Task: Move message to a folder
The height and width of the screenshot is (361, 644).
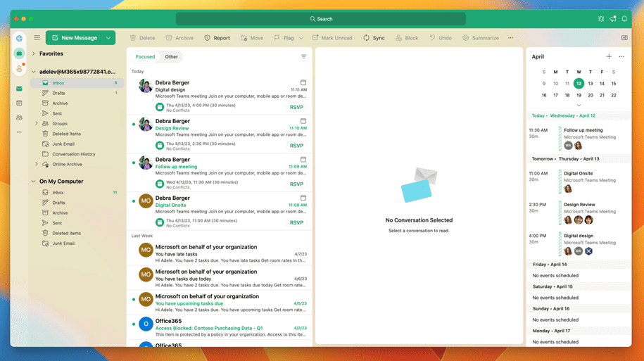Action: click(252, 38)
